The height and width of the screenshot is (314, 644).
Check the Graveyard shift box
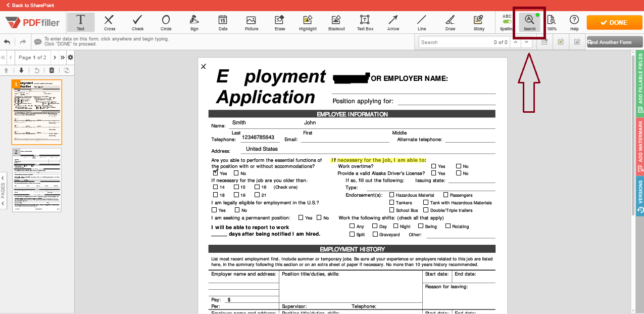tap(375, 234)
